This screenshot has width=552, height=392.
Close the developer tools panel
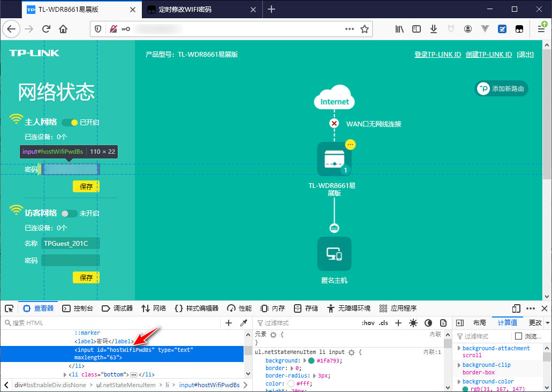pos(545,308)
